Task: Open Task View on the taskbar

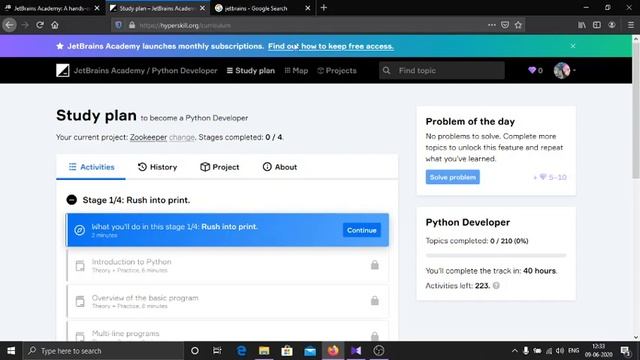Action: pyautogui.click(x=217, y=351)
